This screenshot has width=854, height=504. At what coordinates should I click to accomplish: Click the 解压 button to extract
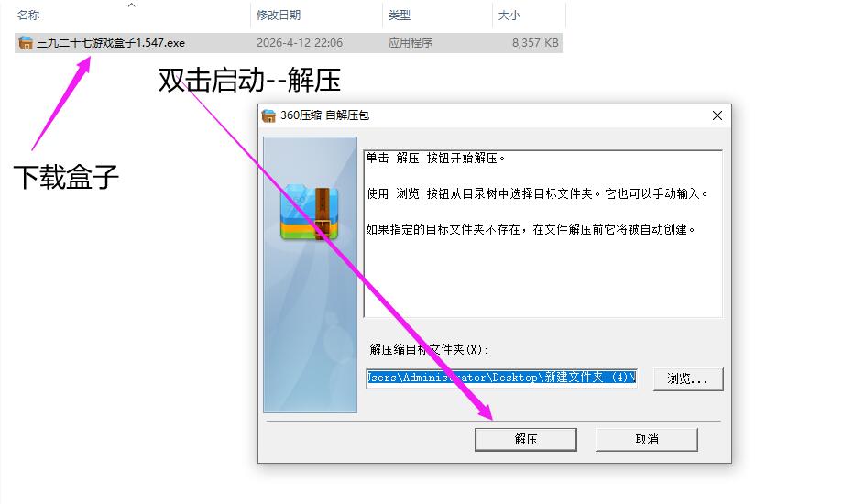(526, 439)
